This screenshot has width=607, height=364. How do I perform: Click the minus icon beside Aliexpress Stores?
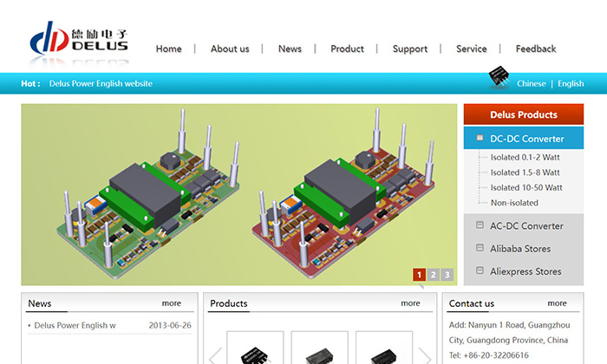pyautogui.click(x=480, y=270)
